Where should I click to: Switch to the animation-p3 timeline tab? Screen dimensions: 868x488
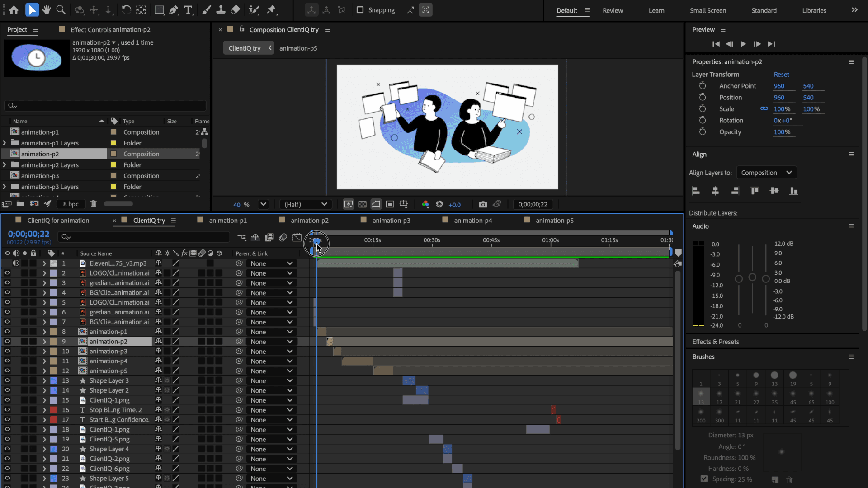coord(391,221)
